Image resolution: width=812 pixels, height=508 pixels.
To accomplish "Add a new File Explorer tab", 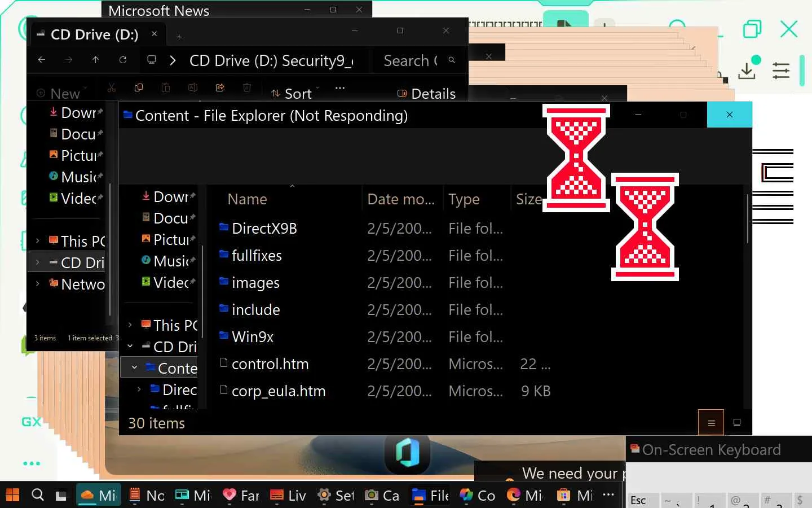I will tap(179, 37).
